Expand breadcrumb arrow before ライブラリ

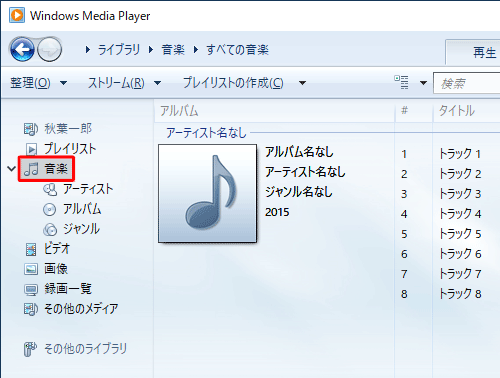88,50
